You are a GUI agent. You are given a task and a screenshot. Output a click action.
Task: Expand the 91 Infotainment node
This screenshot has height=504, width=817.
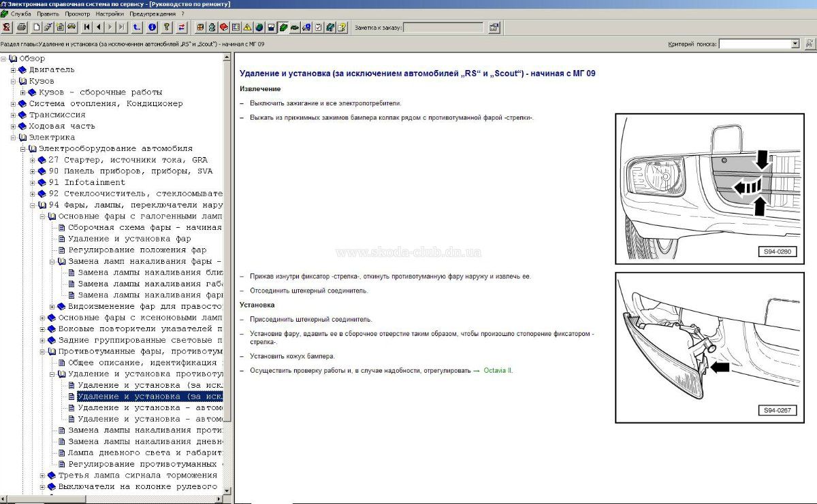click(33, 182)
